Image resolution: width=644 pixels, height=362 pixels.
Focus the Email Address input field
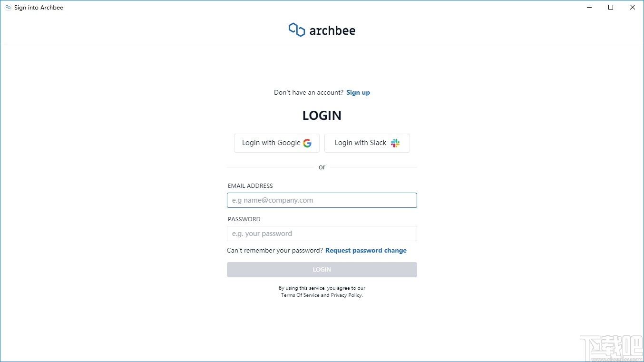(322, 200)
